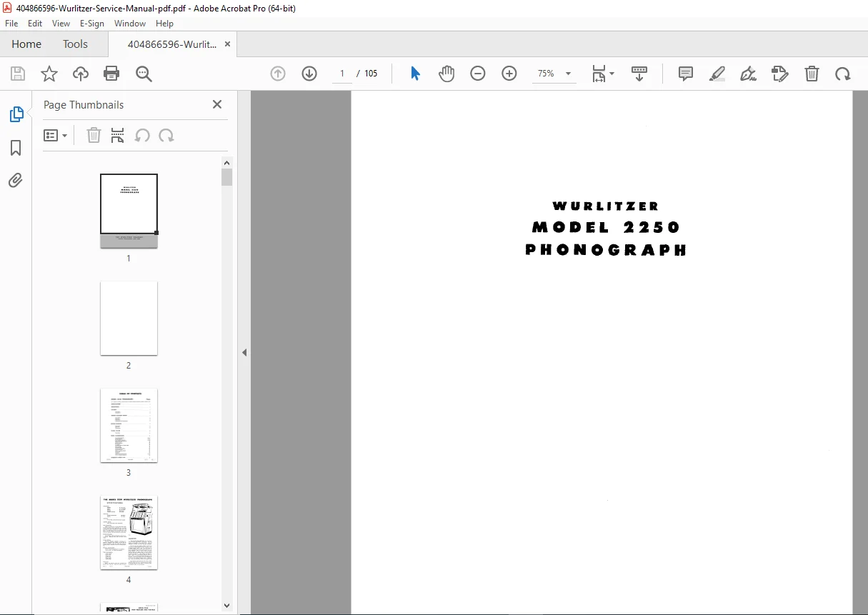The height and width of the screenshot is (615, 868).
Task: Rotate the page using the main toolbar icon
Action: [843, 74]
